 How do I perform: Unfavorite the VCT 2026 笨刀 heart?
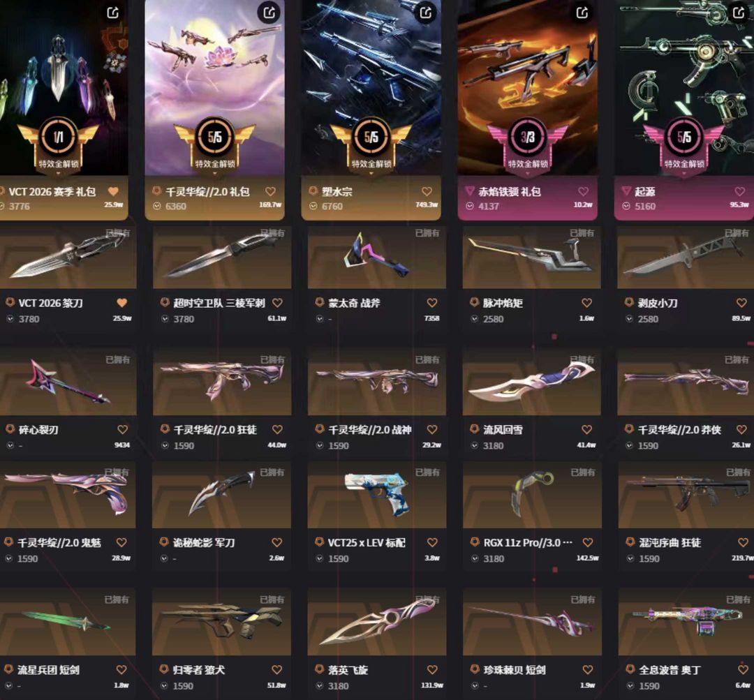point(122,303)
